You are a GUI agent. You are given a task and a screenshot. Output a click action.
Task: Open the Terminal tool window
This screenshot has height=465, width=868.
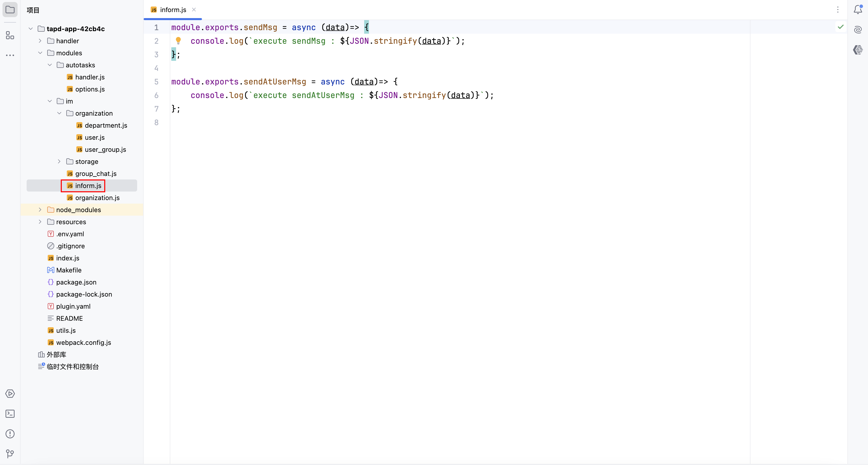point(10,414)
